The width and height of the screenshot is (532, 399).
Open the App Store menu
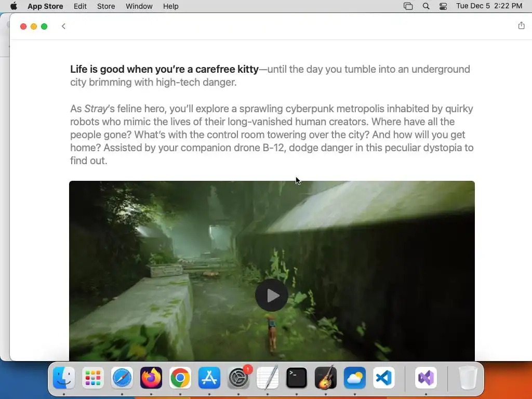click(x=45, y=6)
